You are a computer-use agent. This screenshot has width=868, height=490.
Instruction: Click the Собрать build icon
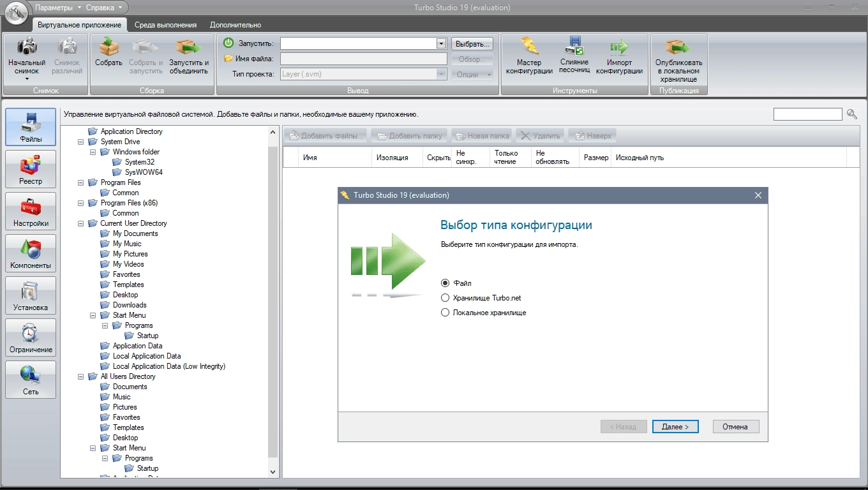coord(108,47)
